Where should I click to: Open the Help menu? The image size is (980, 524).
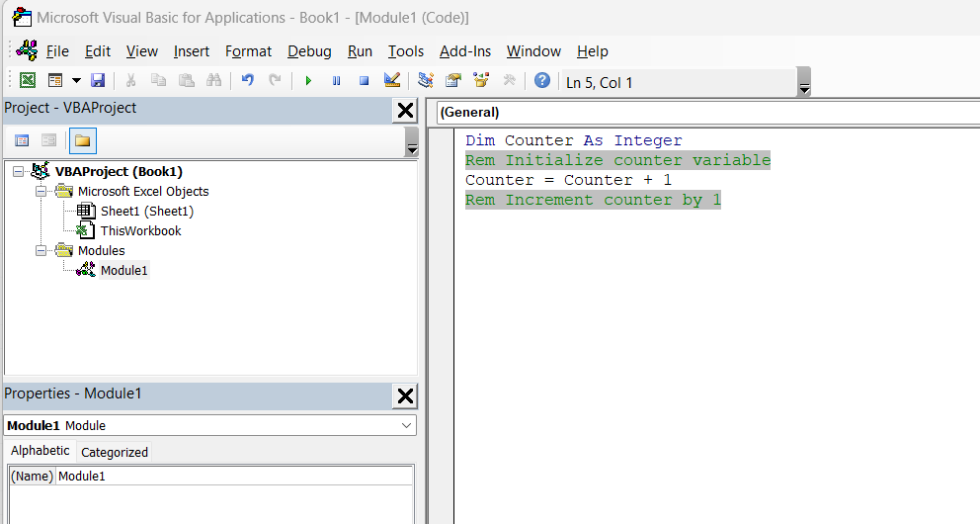(x=593, y=51)
